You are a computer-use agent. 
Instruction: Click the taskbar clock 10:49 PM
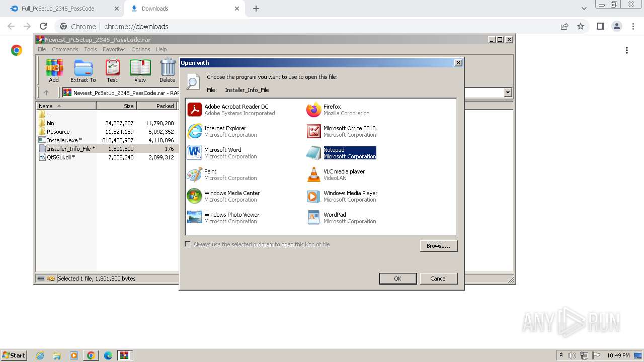click(618, 355)
